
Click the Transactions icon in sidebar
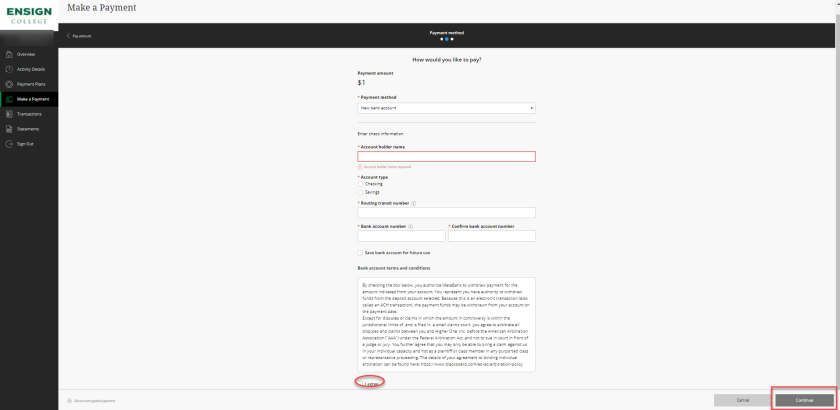[8, 114]
